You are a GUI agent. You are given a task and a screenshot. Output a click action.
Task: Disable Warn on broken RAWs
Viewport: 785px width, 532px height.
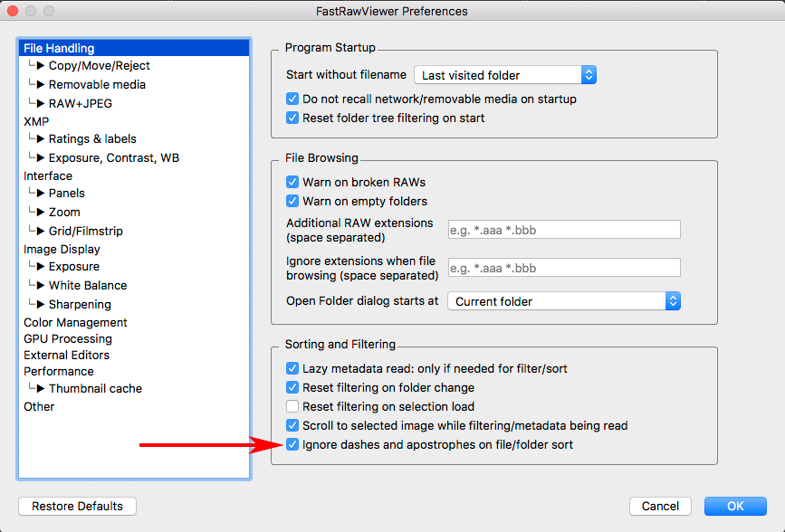[x=292, y=183]
